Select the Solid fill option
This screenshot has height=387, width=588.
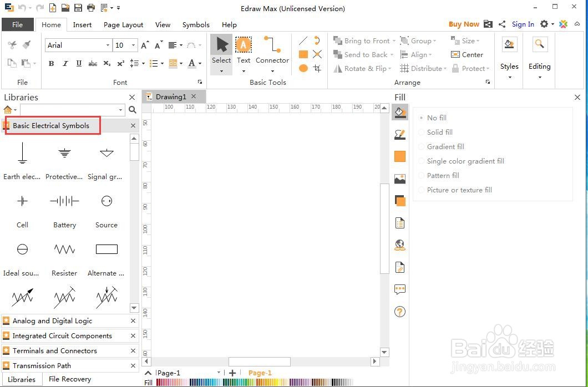(435, 133)
